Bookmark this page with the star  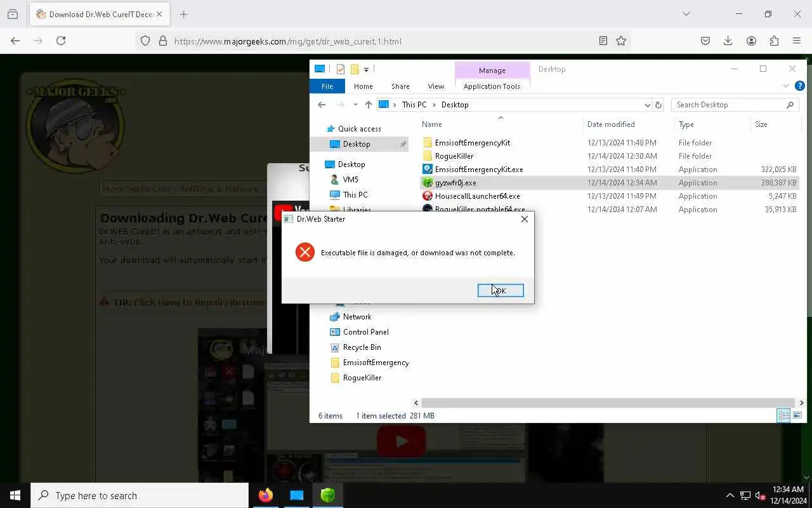click(x=621, y=41)
